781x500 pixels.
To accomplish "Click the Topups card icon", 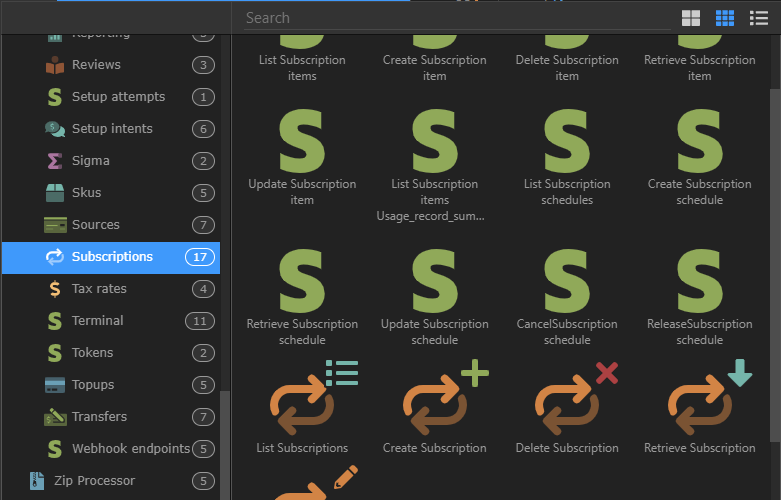I will pyautogui.click(x=55, y=385).
